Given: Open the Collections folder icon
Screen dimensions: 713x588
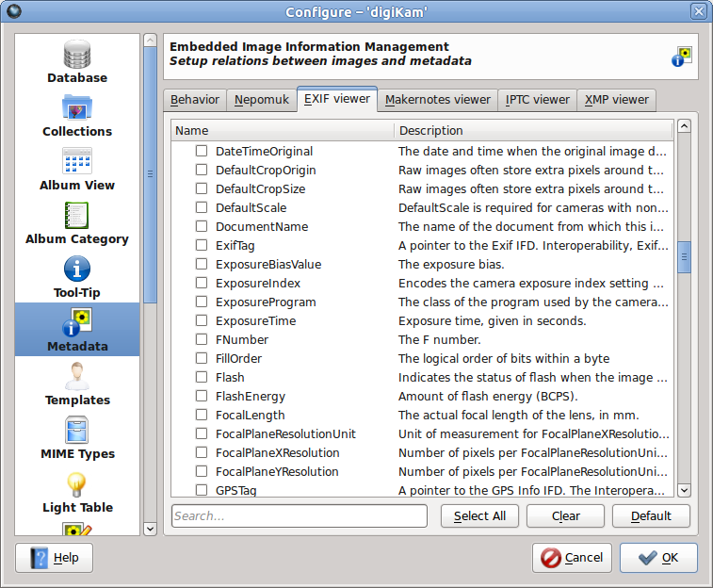Looking at the screenshot, I should pos(77,108).
